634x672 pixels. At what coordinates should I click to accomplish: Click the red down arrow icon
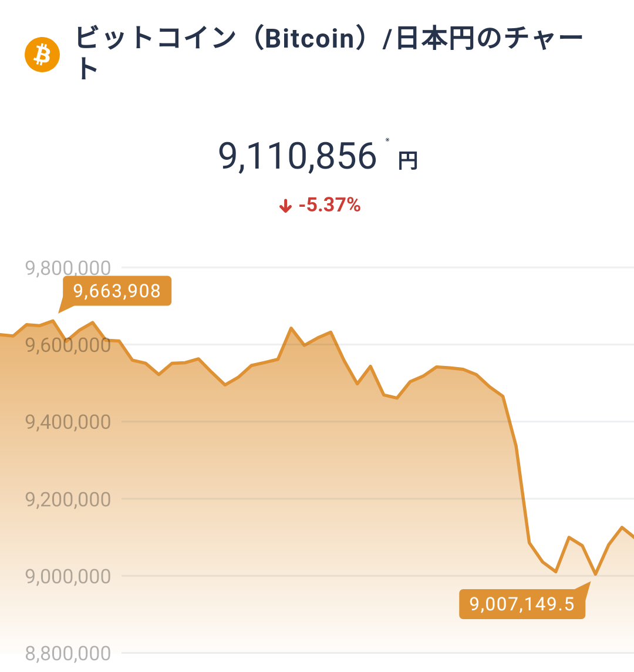(286, 206)
